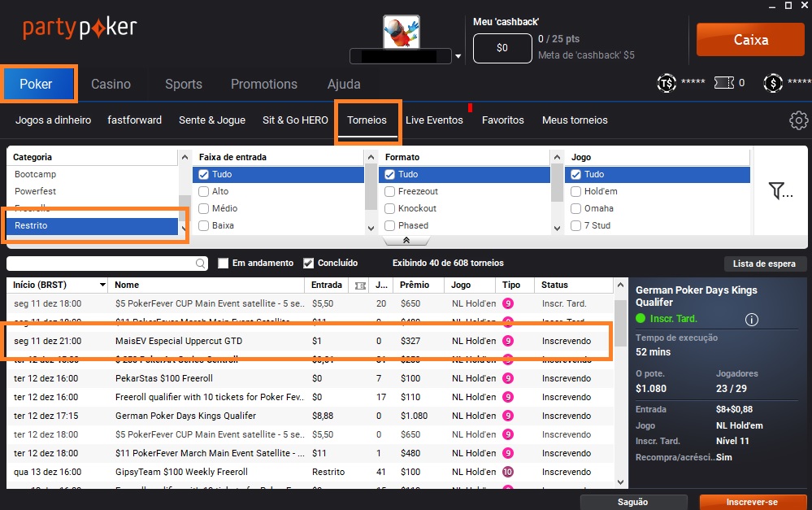Screen dimensions: 812x510
Task: Sort by Prêmio column header
Action: [x=415, y=285]
